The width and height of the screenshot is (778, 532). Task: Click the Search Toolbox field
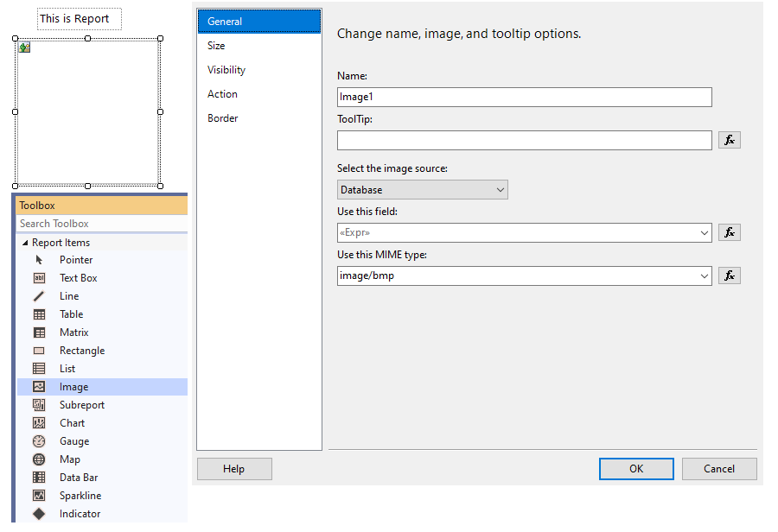pos(102,224)
